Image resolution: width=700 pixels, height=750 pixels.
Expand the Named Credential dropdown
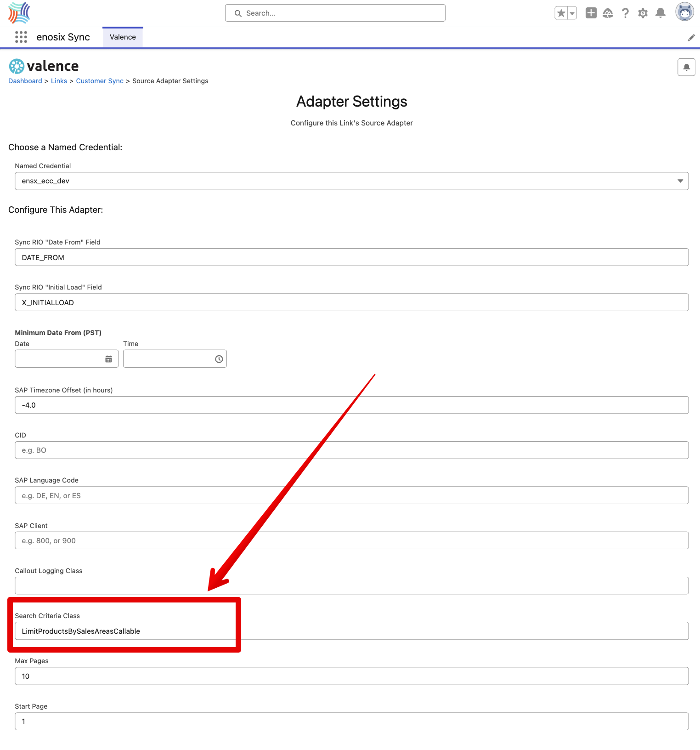(x=352, y=181)
